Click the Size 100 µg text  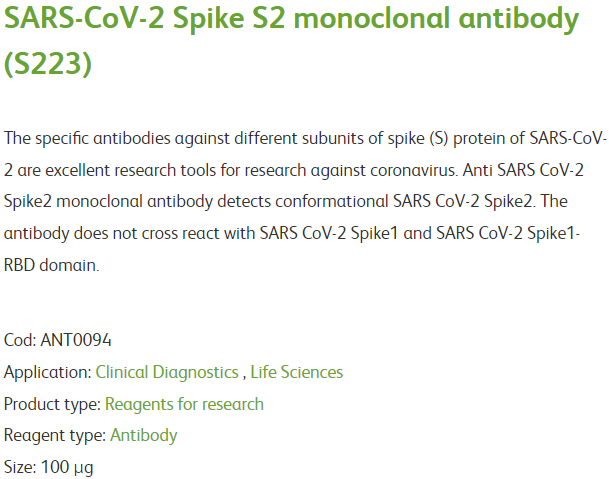point(49,467)
